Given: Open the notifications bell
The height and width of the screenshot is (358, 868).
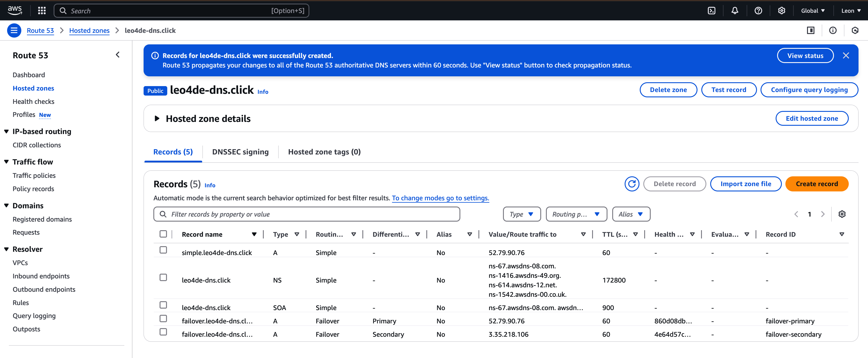Looking at the screenshot, I should point(734,11).
